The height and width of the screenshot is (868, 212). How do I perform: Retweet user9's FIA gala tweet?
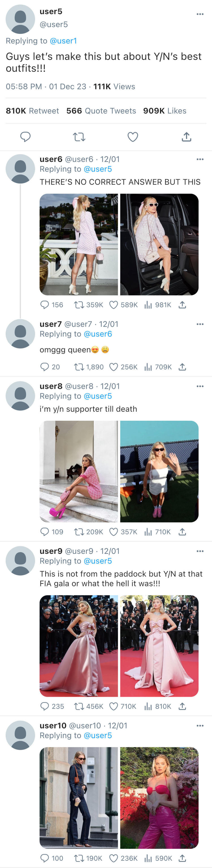pos(79,706)
